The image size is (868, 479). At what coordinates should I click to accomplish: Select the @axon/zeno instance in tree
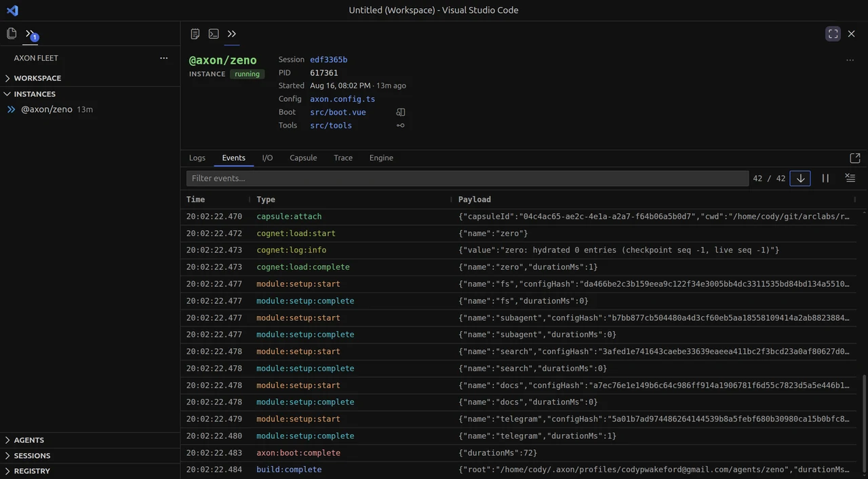[x=90, y=109]
